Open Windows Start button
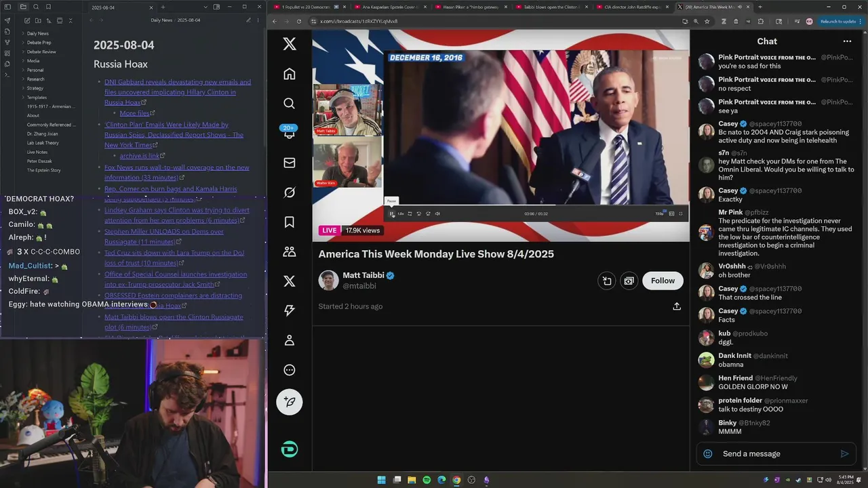The image size is (868, 488). point(382,480)
